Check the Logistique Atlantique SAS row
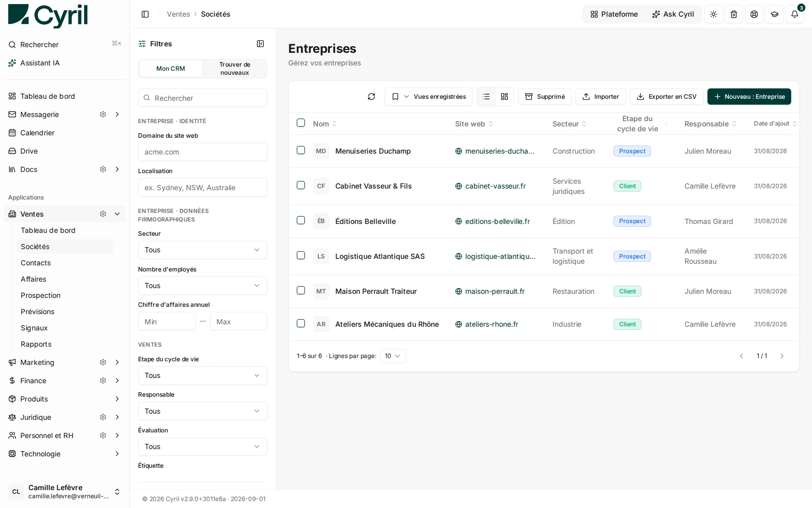 pyautogui.click(x=301, y=256)
